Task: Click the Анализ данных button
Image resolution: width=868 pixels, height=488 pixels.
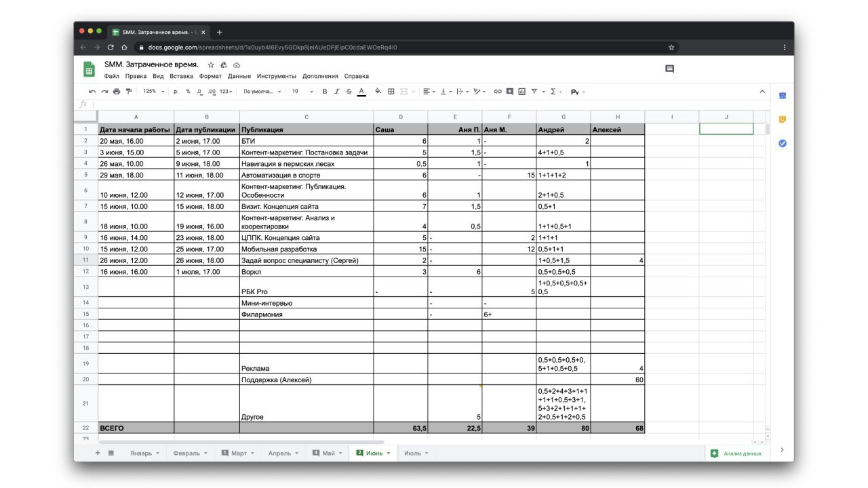Action: [736, 453]
